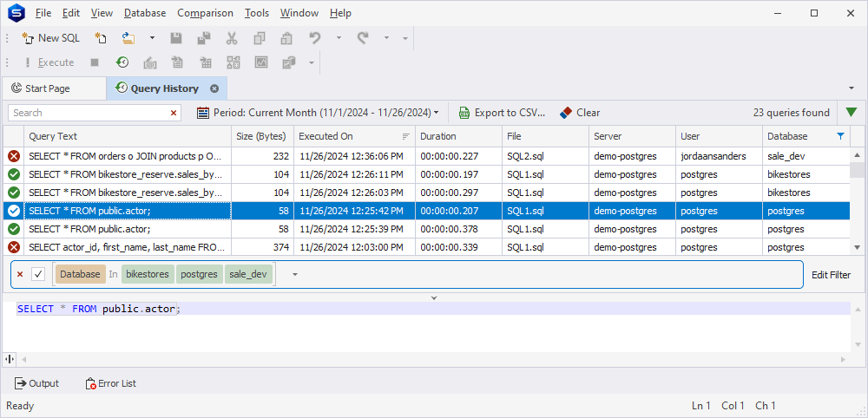This screenshot has width=868, height=418.
Task: Open the Window menu
Action: pyautogui.click(x=299, y=13)
